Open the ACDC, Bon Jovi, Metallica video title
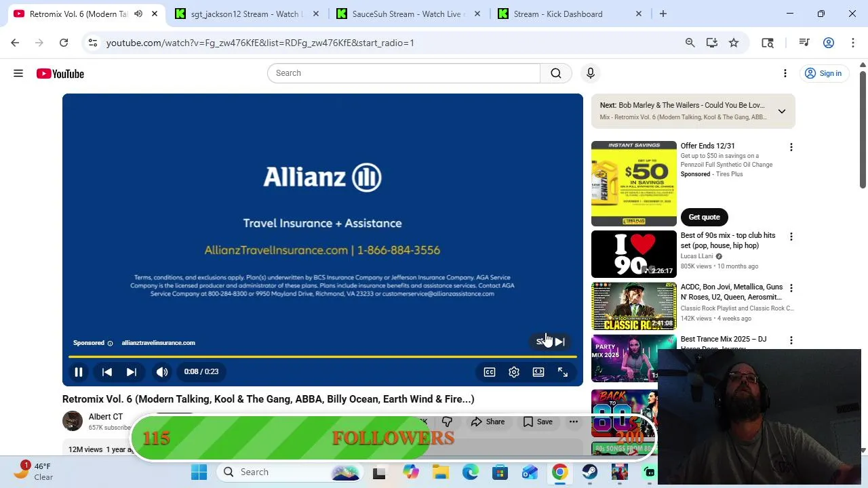The image size is (868, 488). 732,292
